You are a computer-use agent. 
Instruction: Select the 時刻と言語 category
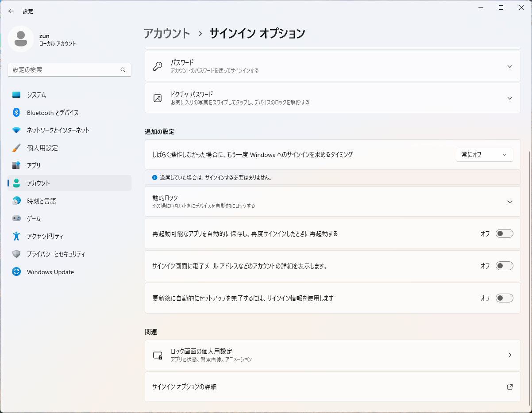click(x=69, y=201)
